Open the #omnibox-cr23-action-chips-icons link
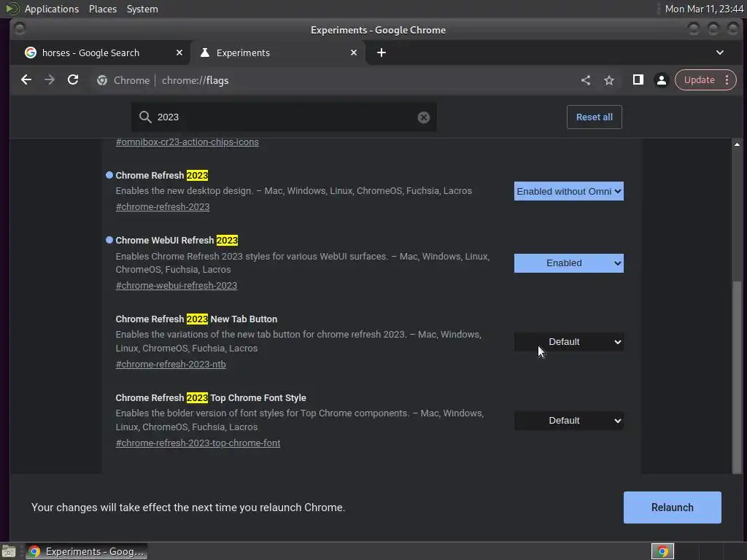The image size is (747, 560). [x=187, y=142]
